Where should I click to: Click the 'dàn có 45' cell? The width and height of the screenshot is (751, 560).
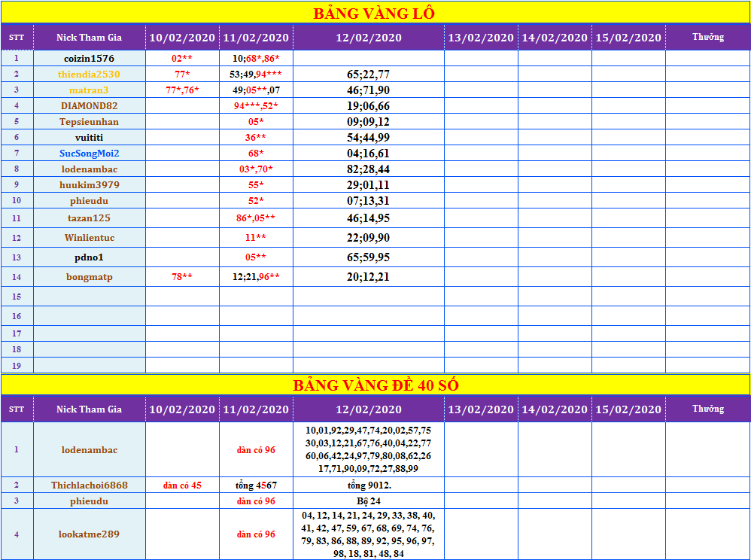coord(182,485)
